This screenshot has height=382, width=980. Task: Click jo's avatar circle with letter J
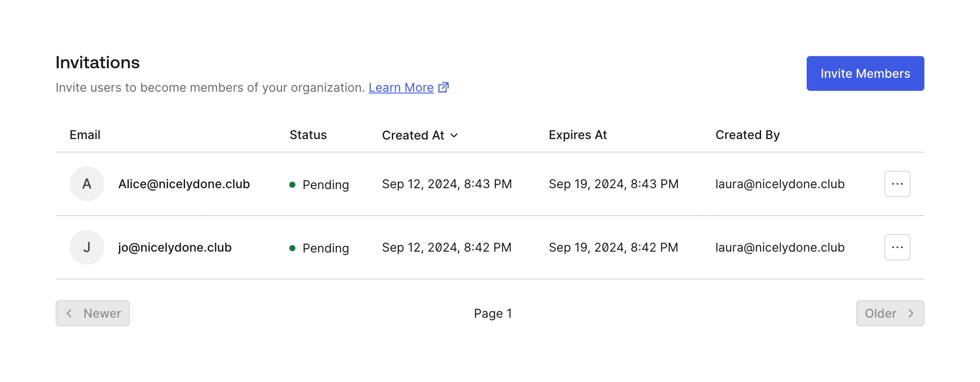pyautogui.click(x=87, y=247)
